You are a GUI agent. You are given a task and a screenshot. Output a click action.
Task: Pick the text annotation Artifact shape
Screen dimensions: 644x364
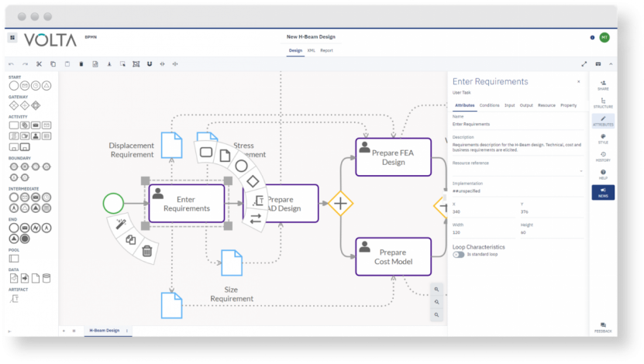pos(14,298)
